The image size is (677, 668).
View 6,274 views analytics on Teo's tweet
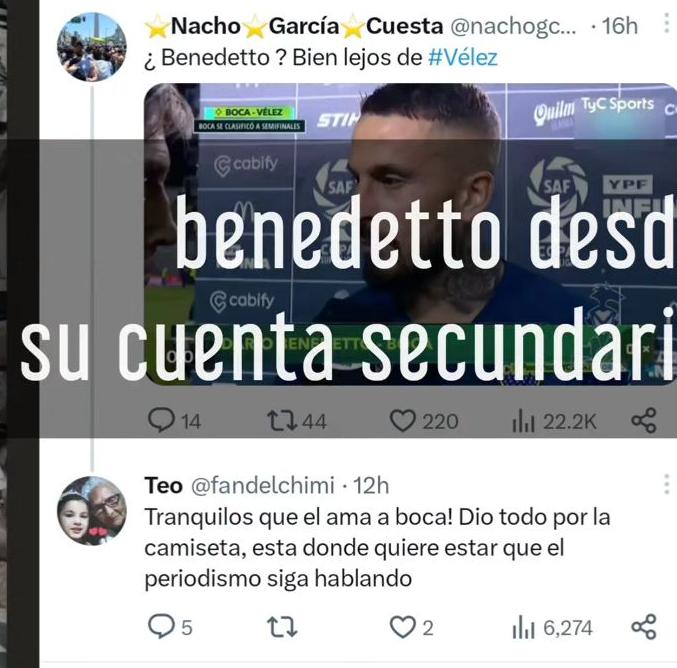pyautogui.click(x=552, y=627)
